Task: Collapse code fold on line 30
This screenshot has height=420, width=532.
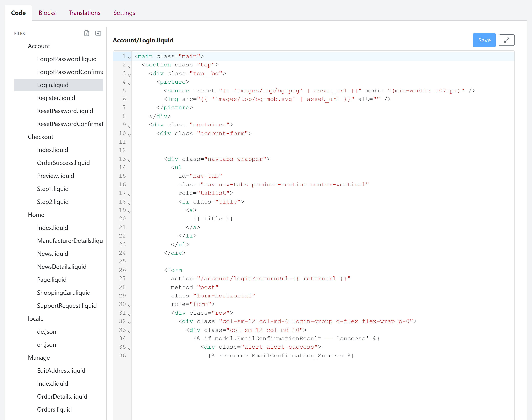Action: click(129, 306)
